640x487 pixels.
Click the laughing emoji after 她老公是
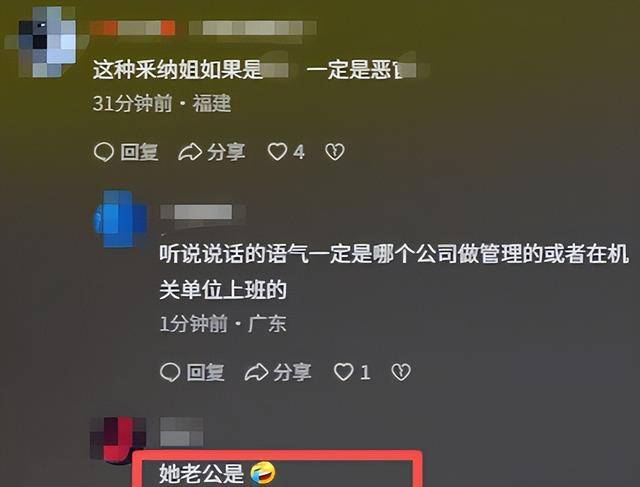263,473
